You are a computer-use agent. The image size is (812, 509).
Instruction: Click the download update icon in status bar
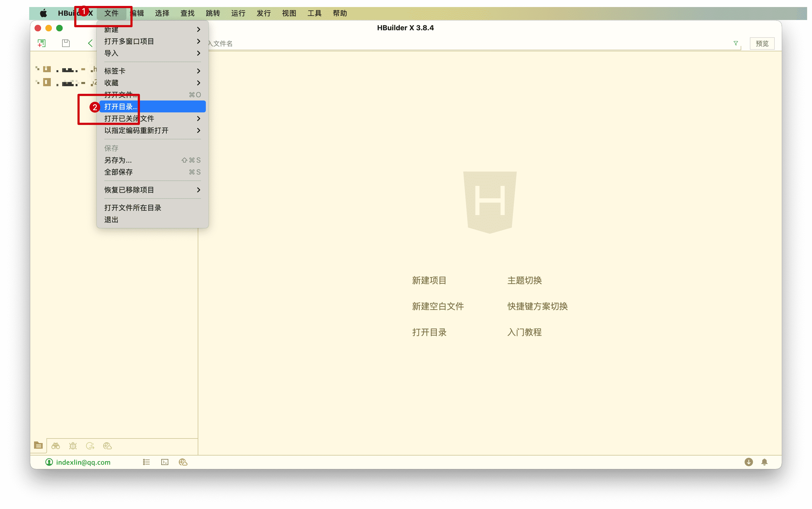pos(749,462)
